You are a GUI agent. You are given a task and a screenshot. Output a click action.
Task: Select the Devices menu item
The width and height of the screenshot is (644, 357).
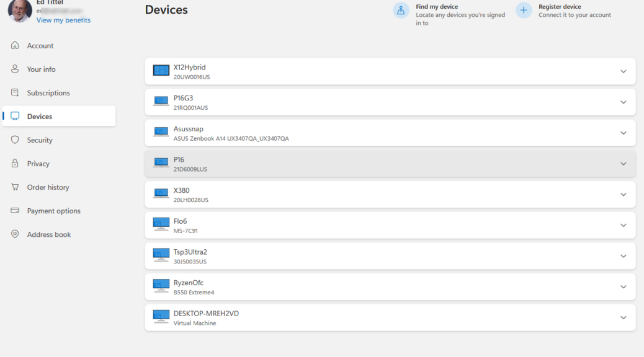coord(59,116)
